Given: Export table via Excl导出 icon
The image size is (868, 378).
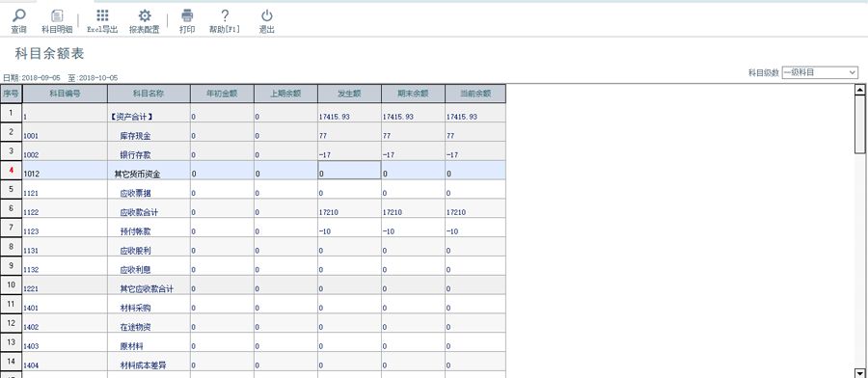Looking at the screenshot, I should click(x=102, y=15).
